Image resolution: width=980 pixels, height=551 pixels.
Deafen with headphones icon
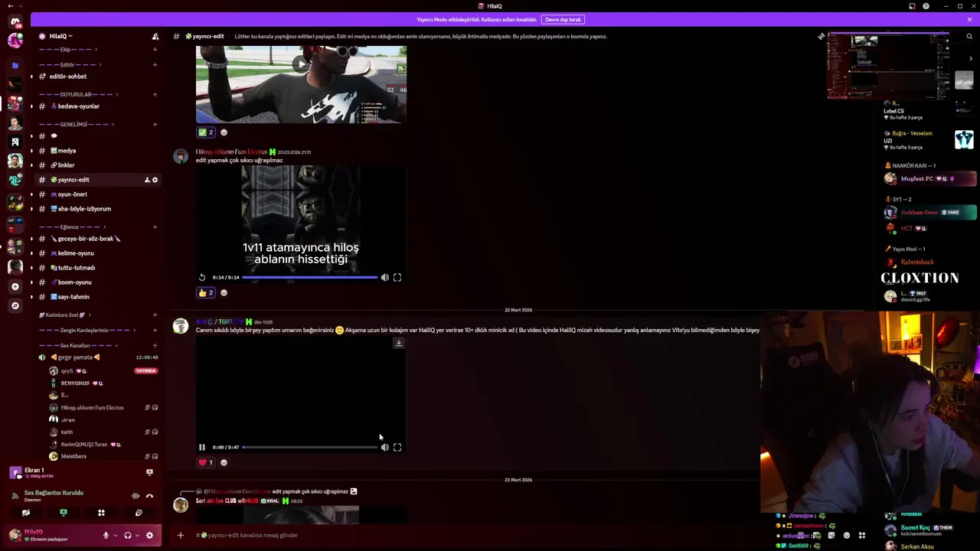(x=128, y=536)
